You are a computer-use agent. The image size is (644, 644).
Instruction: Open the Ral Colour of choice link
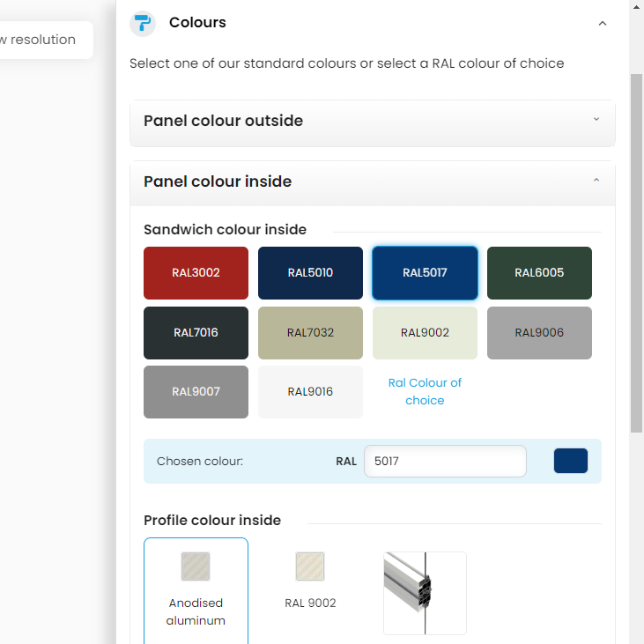coord(425,392)
